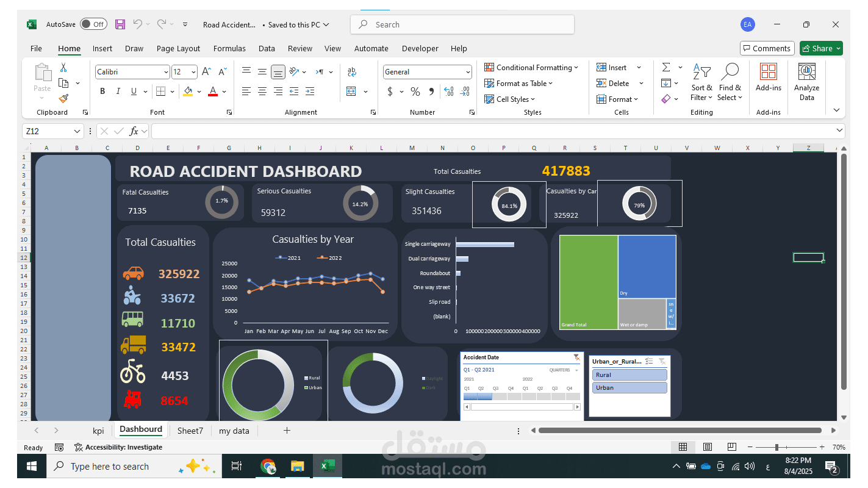Click Increase Font Size icon
Screen dimensions: 868x488
(207, 72)
